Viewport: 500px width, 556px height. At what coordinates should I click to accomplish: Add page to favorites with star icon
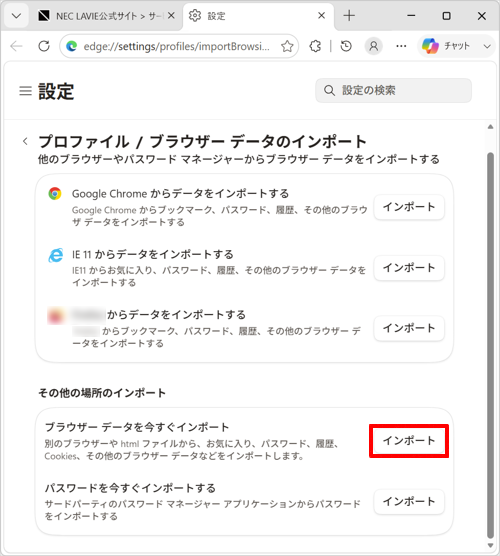coord(287,46)
